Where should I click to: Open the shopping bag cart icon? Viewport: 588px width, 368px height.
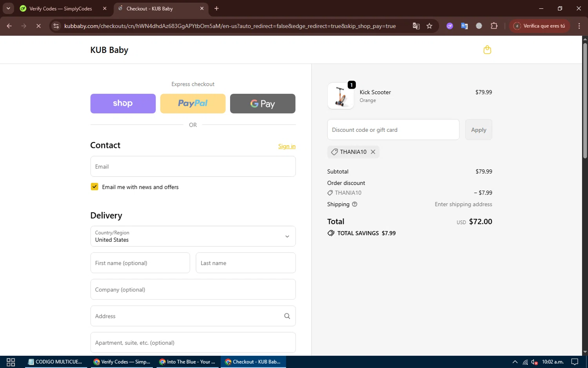487,50
